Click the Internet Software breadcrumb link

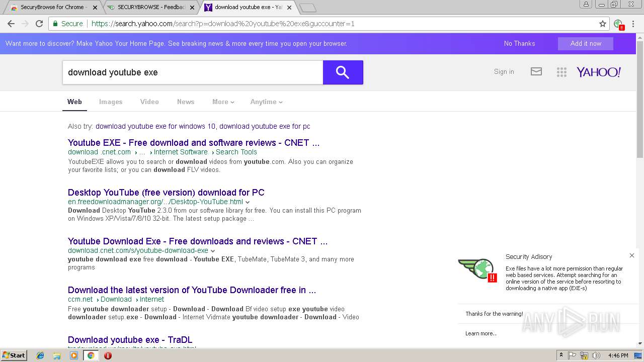[181, 152]
